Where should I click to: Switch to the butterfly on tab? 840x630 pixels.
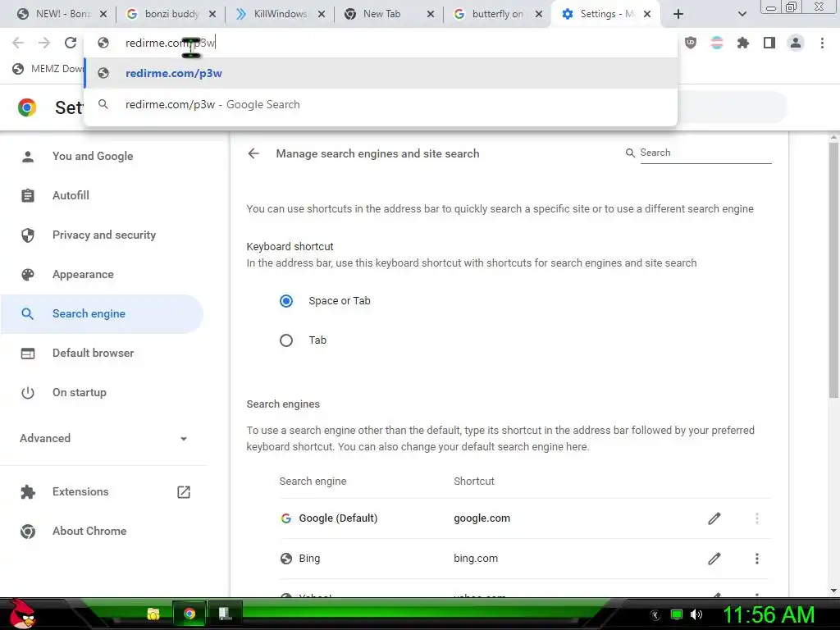(497, 14)
